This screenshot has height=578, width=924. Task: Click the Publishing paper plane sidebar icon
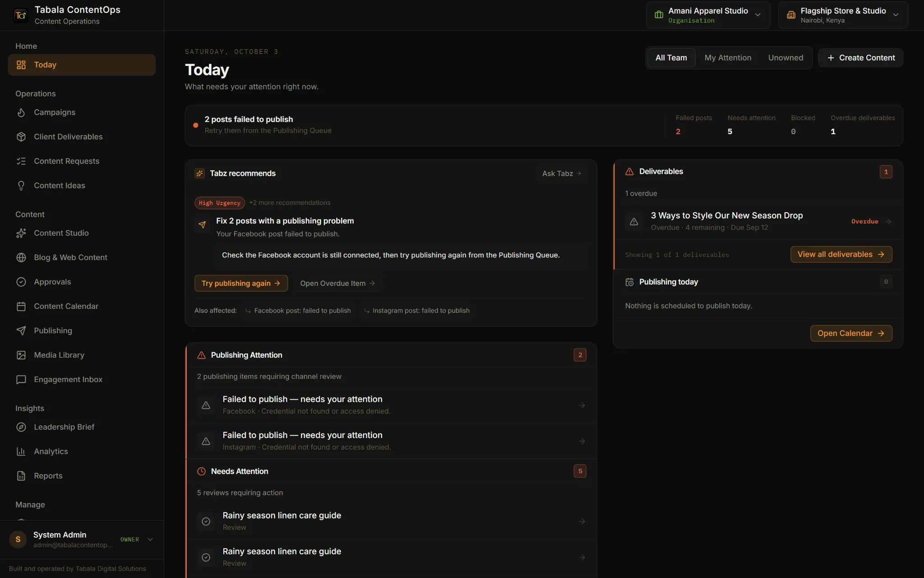click(x=21, y=331)
